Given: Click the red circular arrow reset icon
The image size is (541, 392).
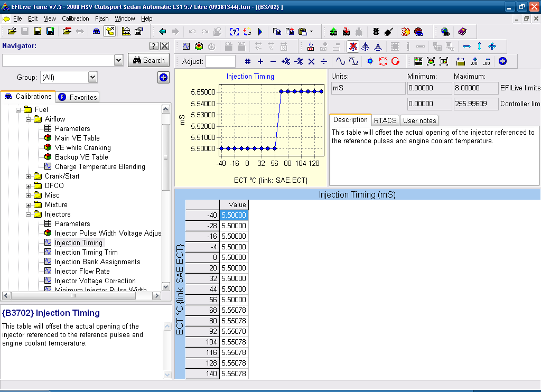Looking at the screenshot, I should click(x=396, y=61).
